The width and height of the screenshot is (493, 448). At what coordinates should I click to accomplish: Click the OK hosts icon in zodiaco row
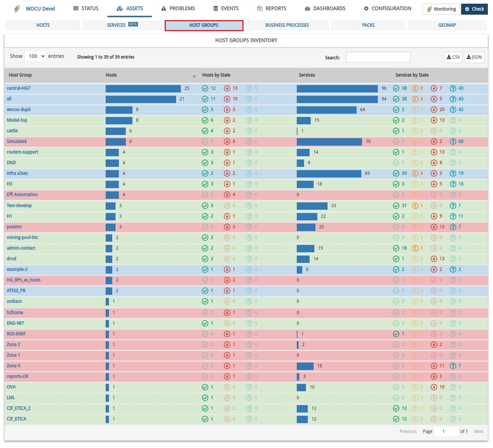[205, 301]
